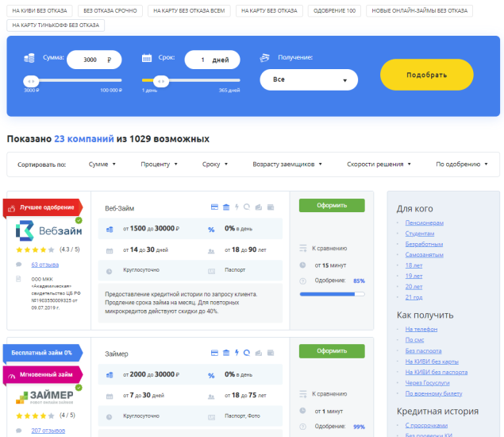Click the percent icon in Займер card
Image resolution: width=504 pixels, height=437 pixels.
(211, 375)
